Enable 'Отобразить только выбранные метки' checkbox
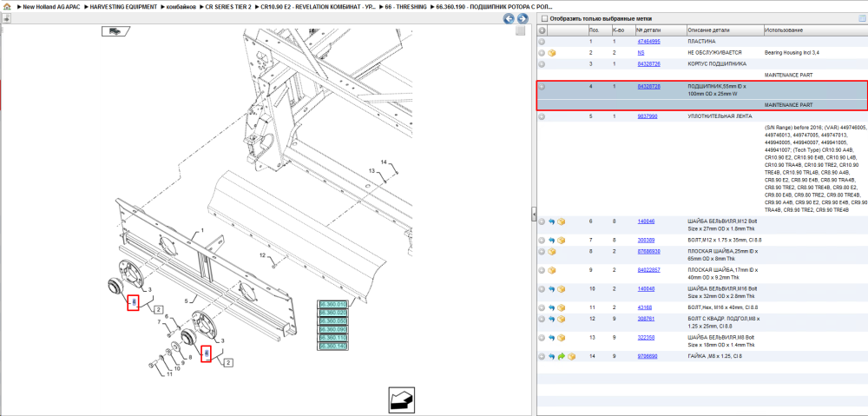Screen dimensions: 868x416 point(544,18)
